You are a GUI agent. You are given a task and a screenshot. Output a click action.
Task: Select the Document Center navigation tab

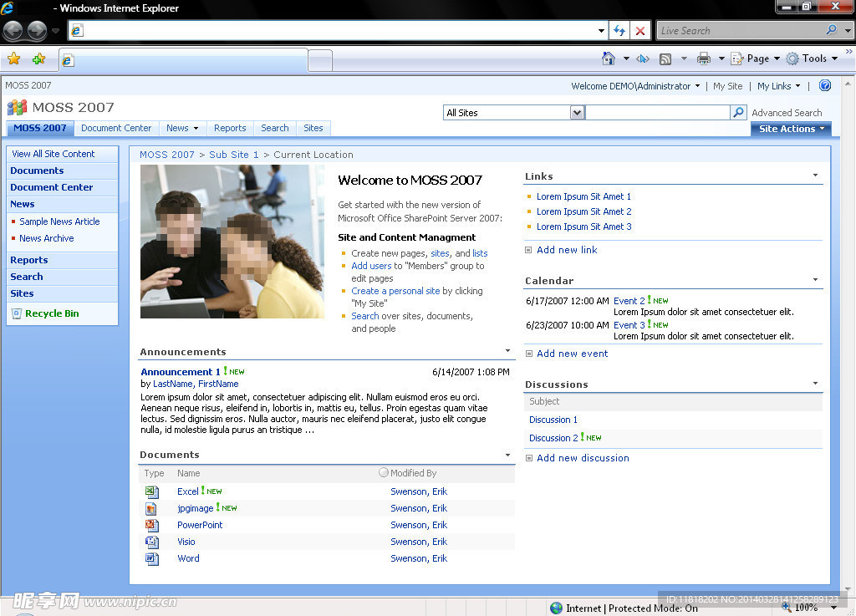(x=116, y=128)
